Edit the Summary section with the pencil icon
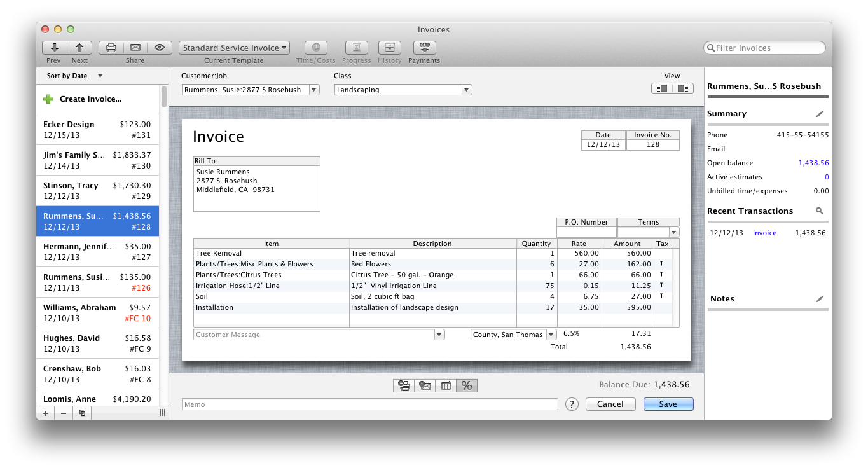 [820, 114]
